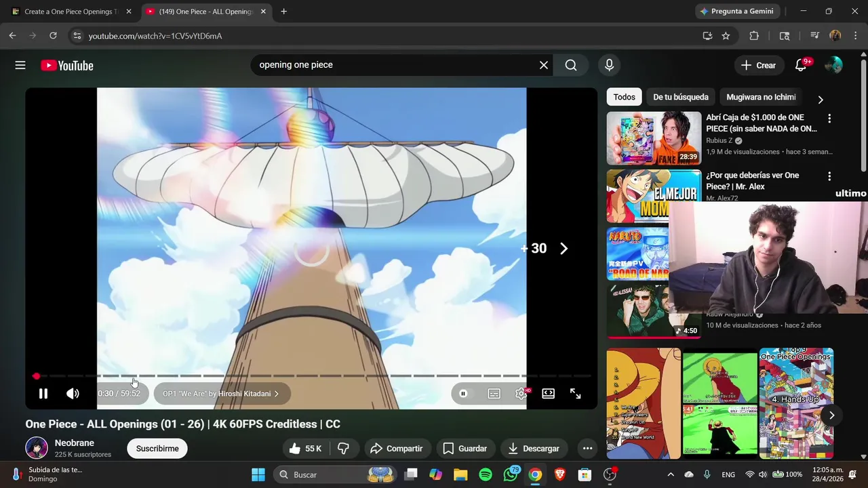Toggle subtitles with the captions icon
This screenshot has height=488, width=868.
click(x=494, y=394)
